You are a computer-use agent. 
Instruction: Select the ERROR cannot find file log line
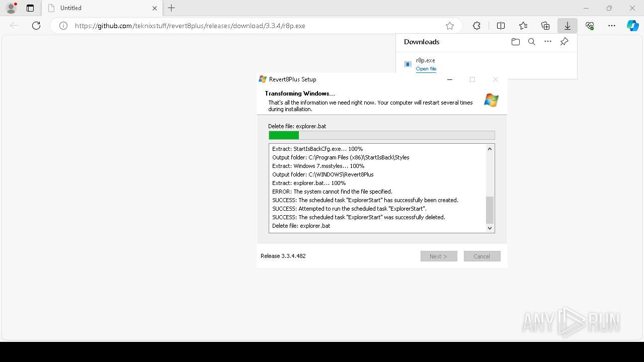click(x=332, y=192)
